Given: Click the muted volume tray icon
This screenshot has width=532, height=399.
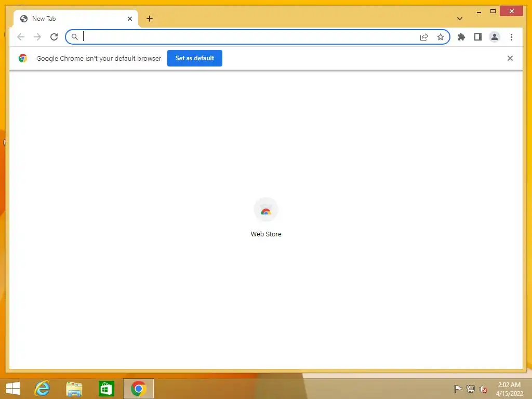Looking at the screenshot, I should coord(483,389).
